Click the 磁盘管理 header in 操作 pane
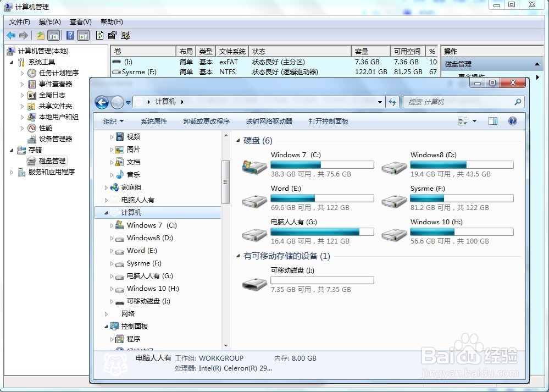The image size is (549, 392). (x=492, y=64)
